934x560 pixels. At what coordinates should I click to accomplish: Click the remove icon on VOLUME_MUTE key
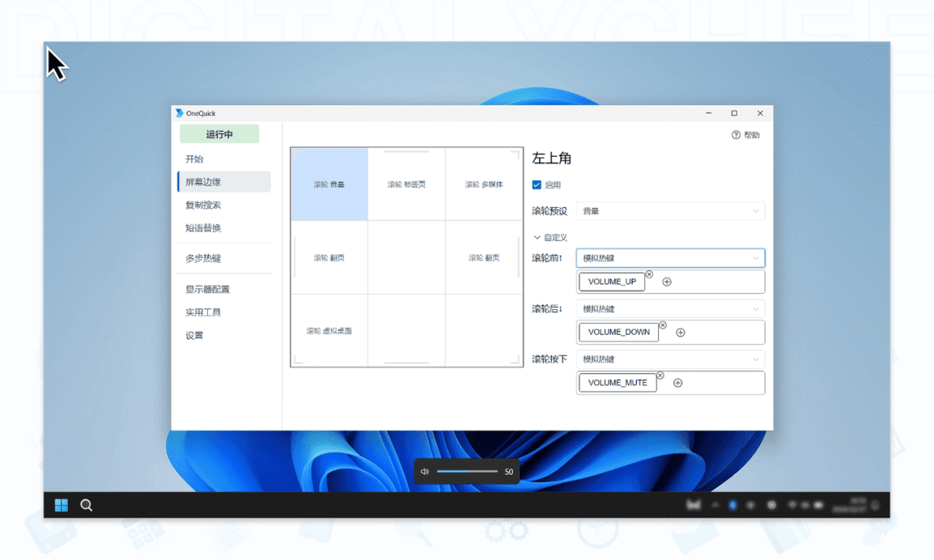[660, 375]
